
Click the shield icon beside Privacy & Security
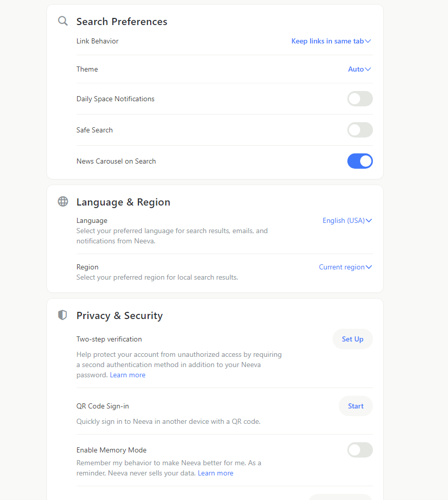[62, 315]
